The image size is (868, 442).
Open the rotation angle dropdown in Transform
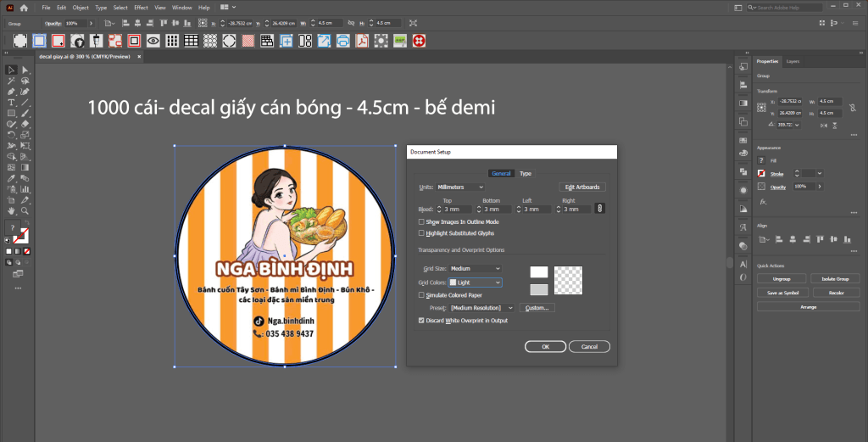[x=797, y=126]
